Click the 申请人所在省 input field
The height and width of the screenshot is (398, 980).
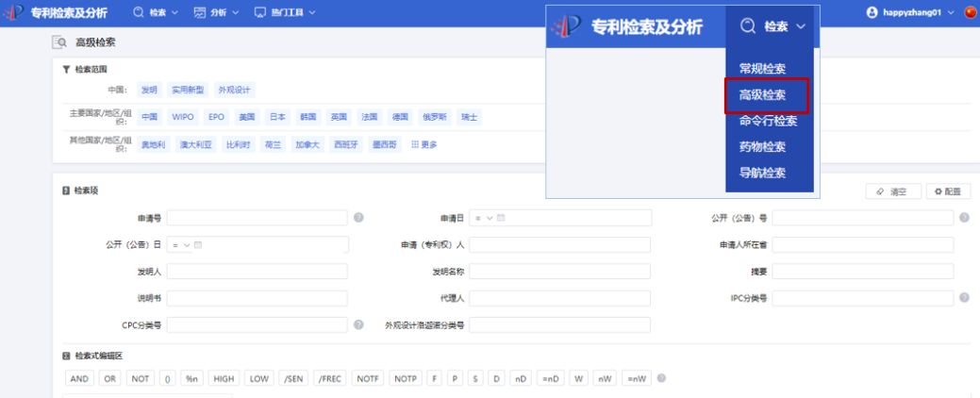click(x=863, y=245)
